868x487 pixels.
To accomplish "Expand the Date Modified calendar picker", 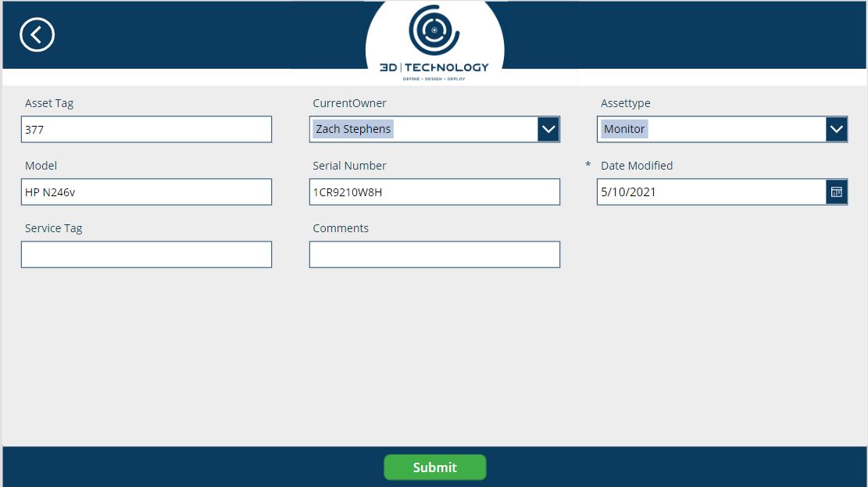I will coord(837,191).
